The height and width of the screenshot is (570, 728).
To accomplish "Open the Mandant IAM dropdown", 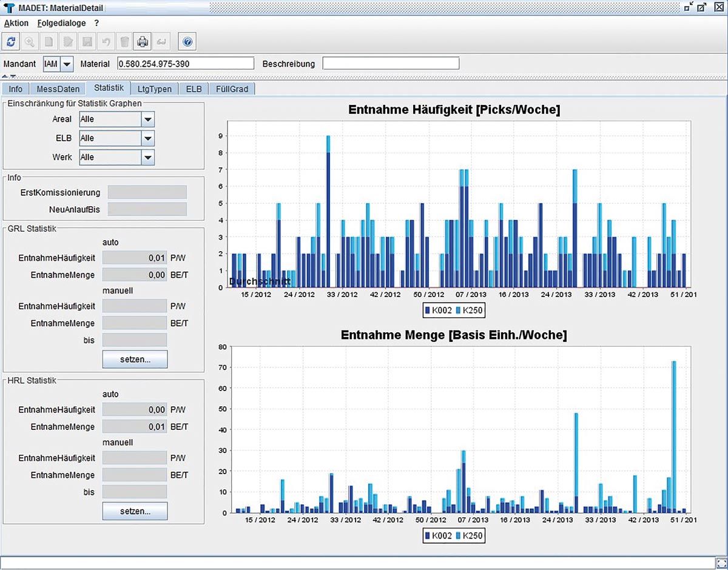I will [67, 64].
